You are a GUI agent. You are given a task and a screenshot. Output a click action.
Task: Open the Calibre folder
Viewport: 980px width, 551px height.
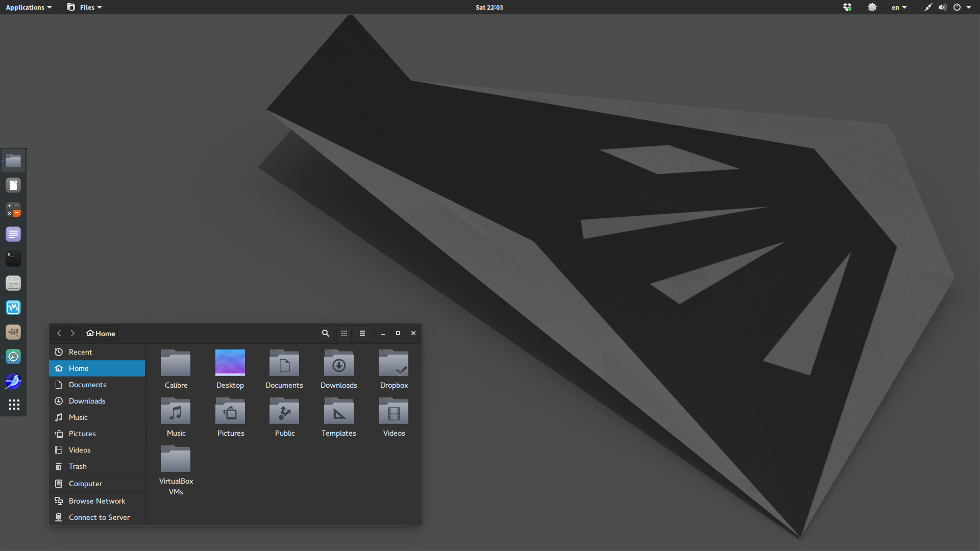tap(176, 370)
